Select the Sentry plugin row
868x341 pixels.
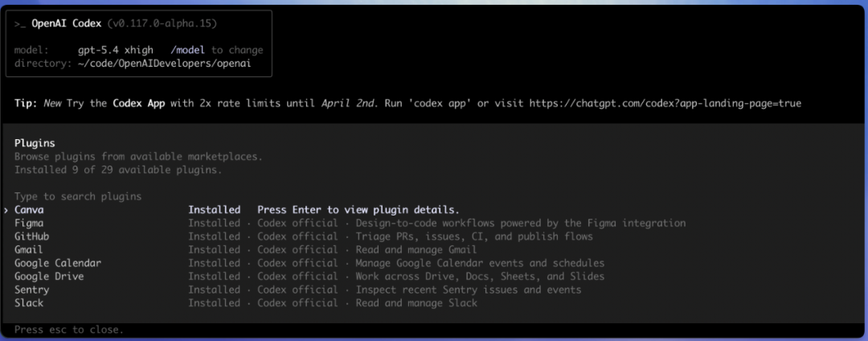tap(31, 290)
